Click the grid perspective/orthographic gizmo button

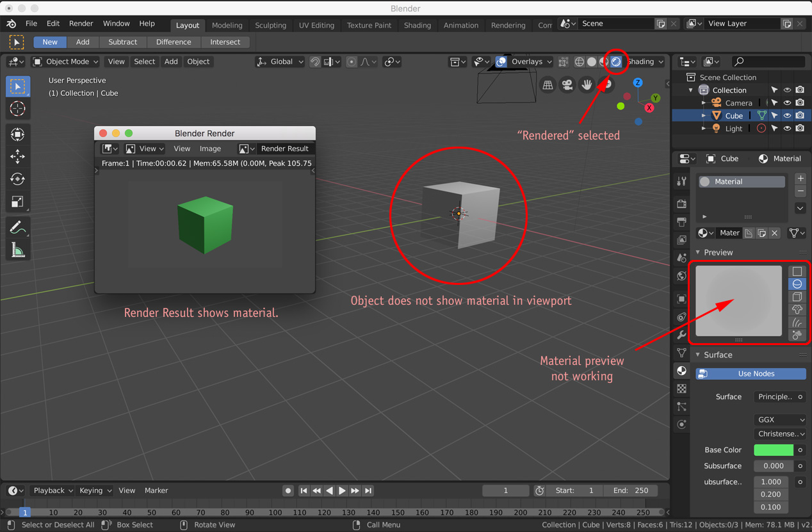[x=548, y=85]
